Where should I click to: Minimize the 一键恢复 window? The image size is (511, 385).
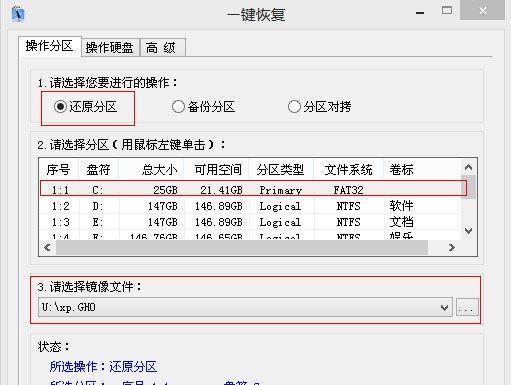pos(420,13)
